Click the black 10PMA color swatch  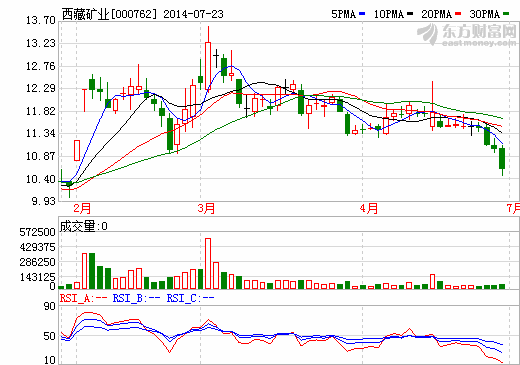(x=410, y=14)
